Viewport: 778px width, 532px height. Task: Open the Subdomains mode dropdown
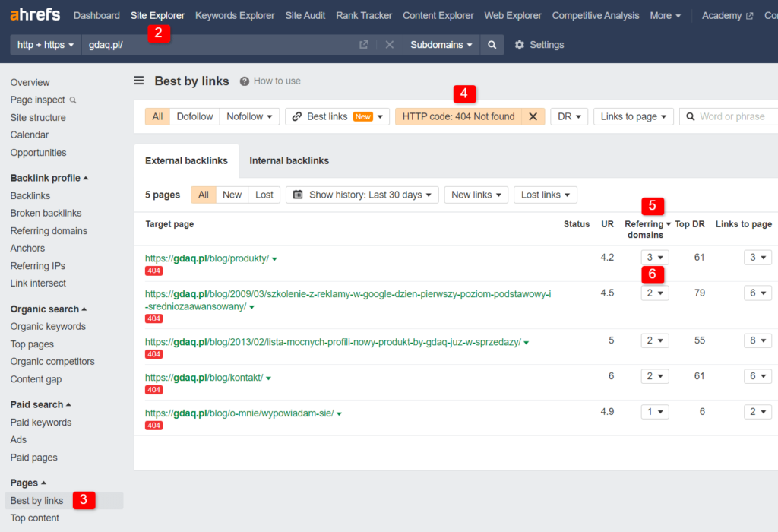point(441,45)
